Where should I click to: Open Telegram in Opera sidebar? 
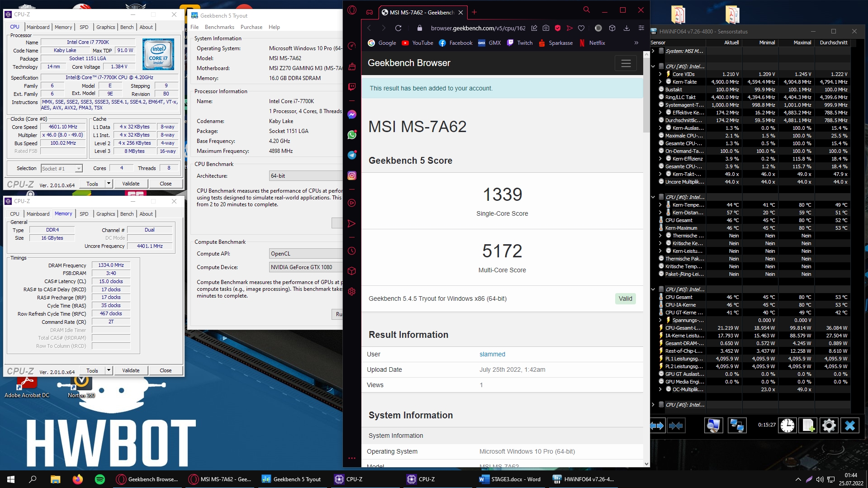coord(352,155)
